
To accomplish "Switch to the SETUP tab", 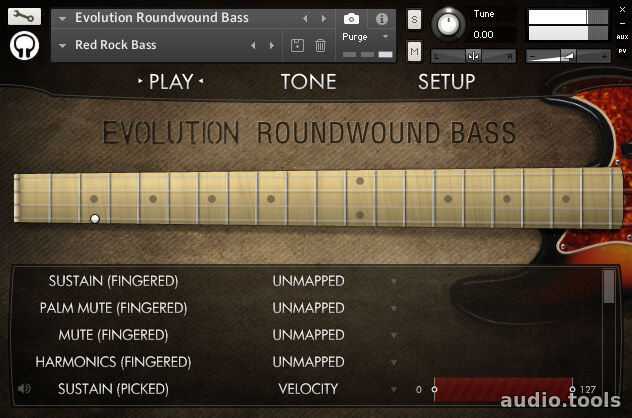I will (447, 82).
